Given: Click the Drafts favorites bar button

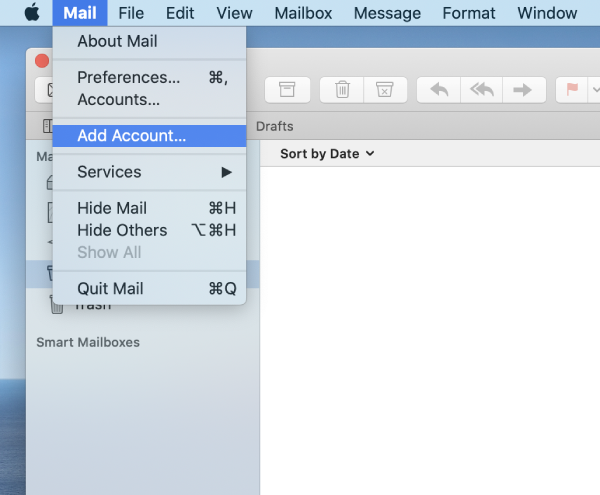Looking at the screenshot, I should [274, 127].
